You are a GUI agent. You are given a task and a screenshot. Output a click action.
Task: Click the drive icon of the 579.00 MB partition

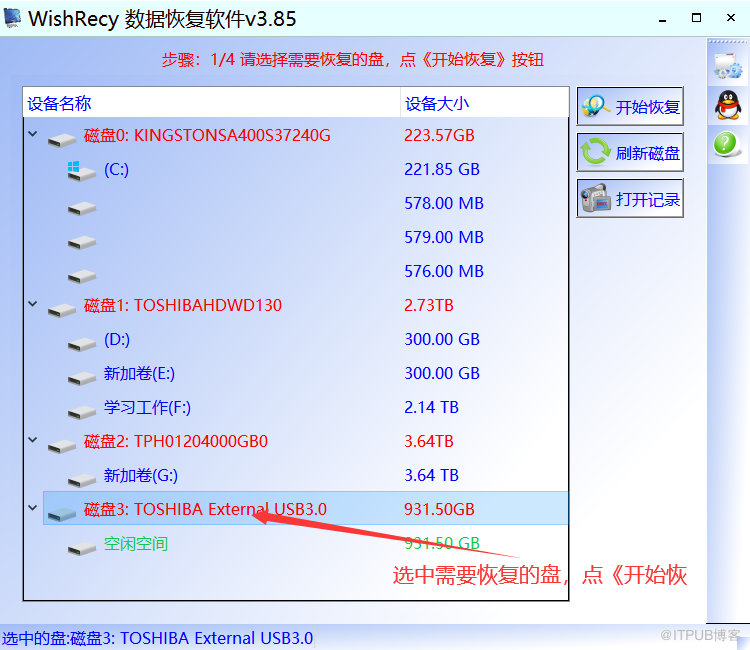[82, 242]
